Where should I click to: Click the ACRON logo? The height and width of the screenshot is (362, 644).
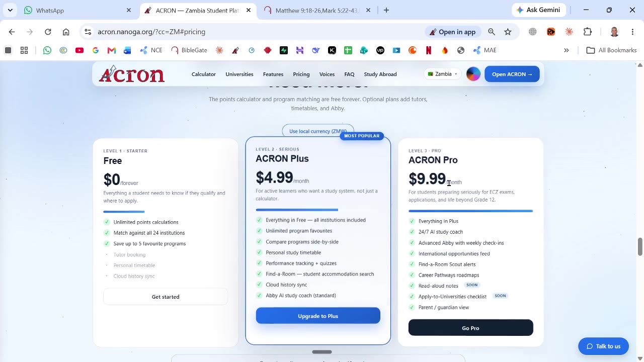tap(132, 74)
